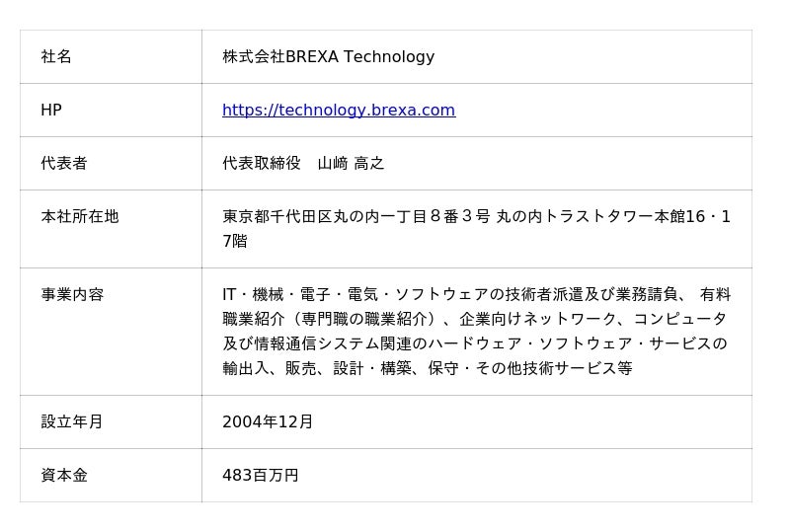This screenshot has width=790, height=532.
Task: Open the technology.brexa.com hyperlink
Action: coord(339,111)
